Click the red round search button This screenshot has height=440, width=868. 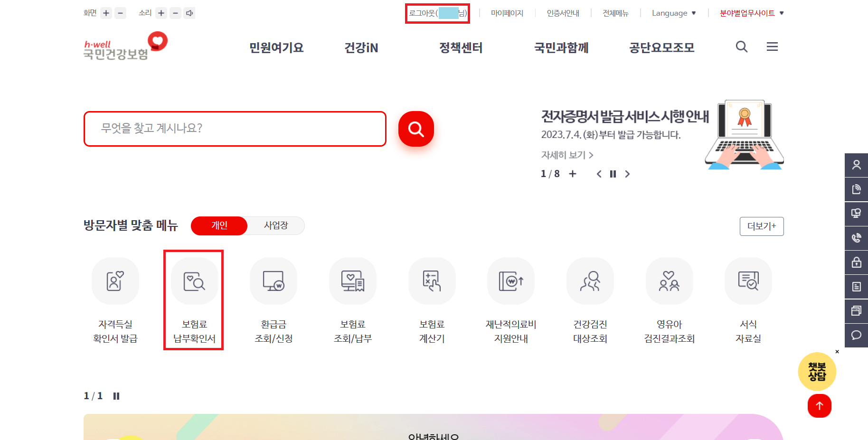[416, 129]
